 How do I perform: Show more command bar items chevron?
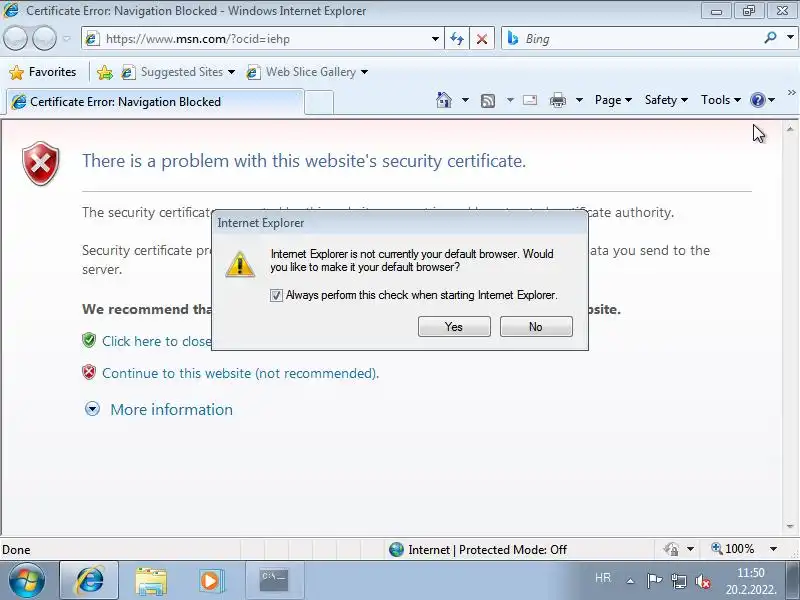[x=791, y=92]
